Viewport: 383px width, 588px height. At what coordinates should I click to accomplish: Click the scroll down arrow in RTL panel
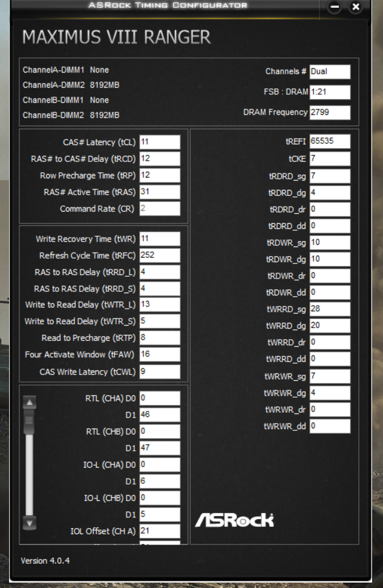click(29, 523)
